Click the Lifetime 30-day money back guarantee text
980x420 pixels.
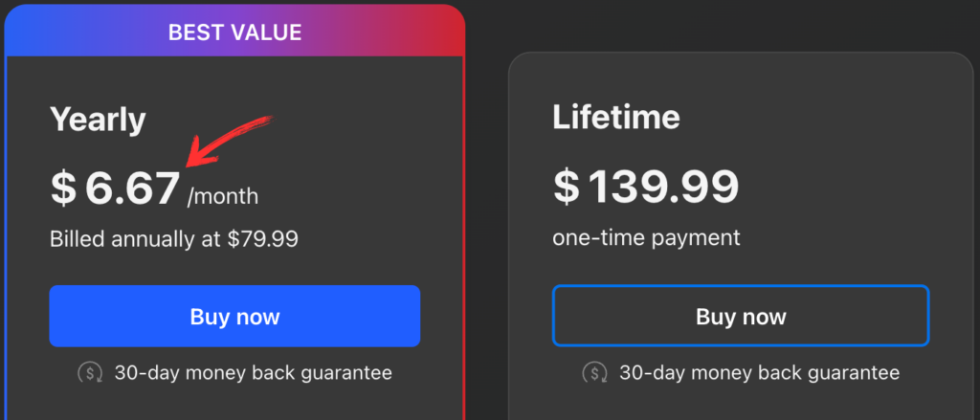[759, 372]
